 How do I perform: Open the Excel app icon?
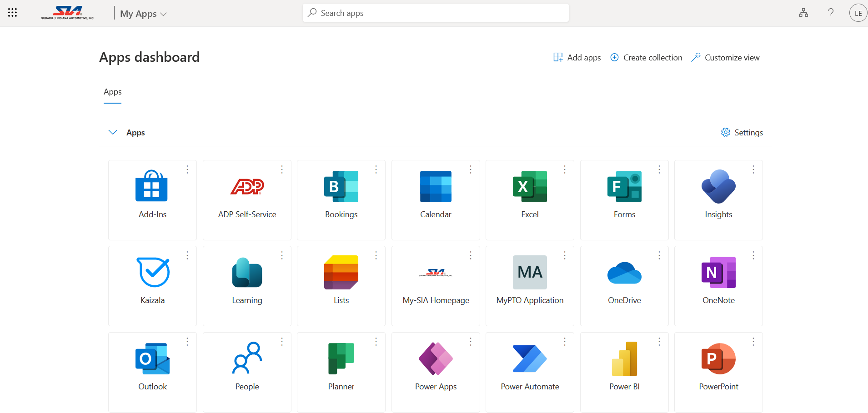pyautogui.click(x=530, y=187)
